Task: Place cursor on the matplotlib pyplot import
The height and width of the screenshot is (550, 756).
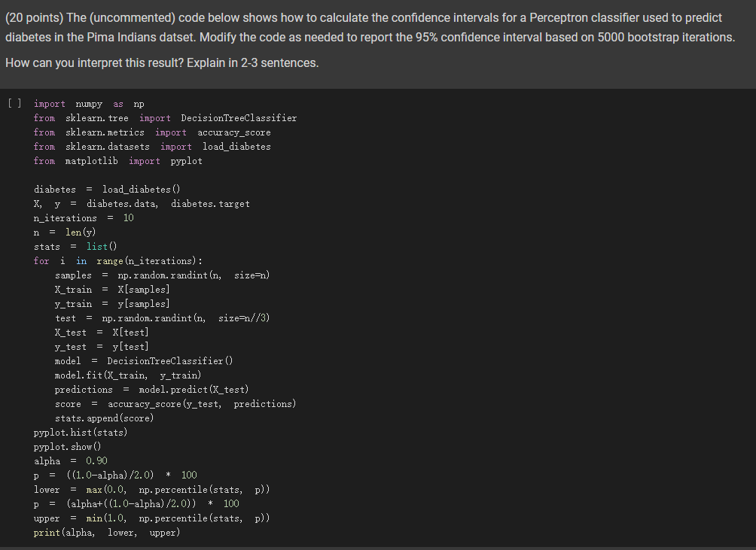Action: pyautogui.click(x=119, y=161)
